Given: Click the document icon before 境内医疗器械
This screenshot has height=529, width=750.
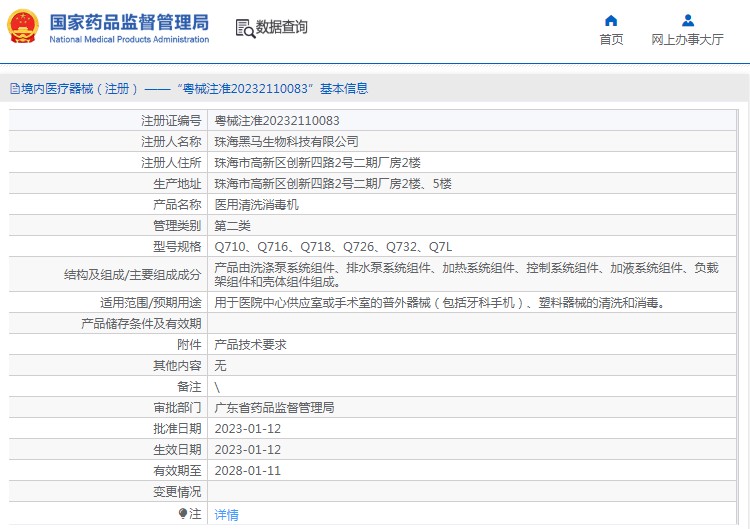Looking at the screenshot, I should 14,89.
